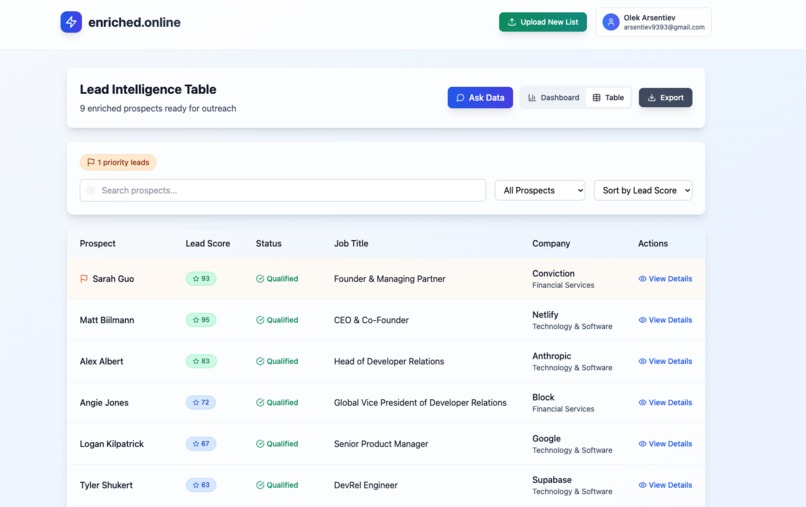The image size is (806, 507).
Task: Switch to the Dashboard view tab
Action: point(553,98)
